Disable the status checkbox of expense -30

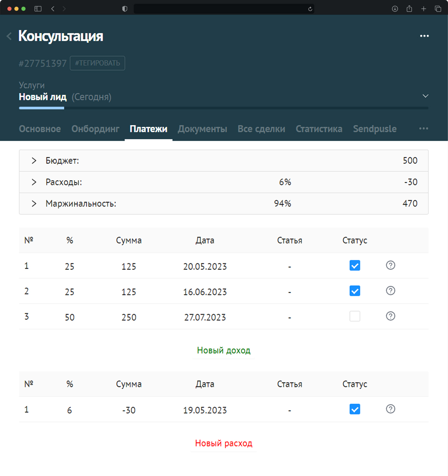point(355,409)
